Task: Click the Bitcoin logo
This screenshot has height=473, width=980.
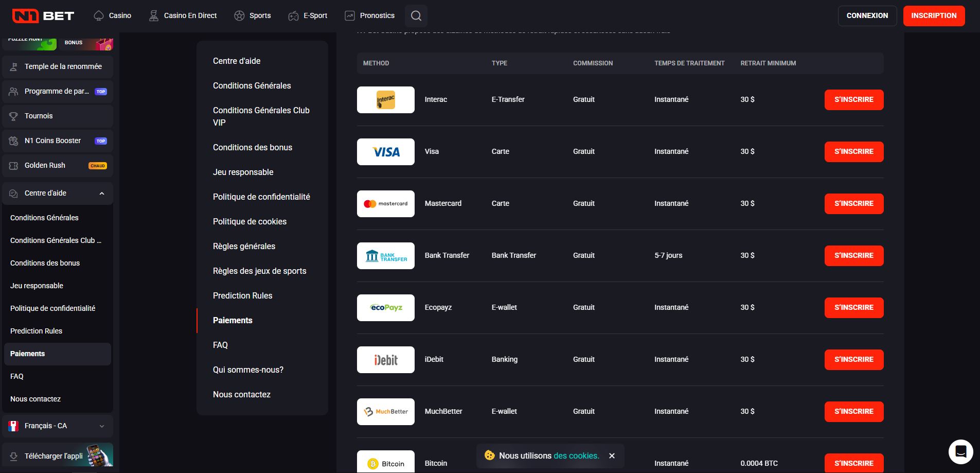Action: [386, 462]
